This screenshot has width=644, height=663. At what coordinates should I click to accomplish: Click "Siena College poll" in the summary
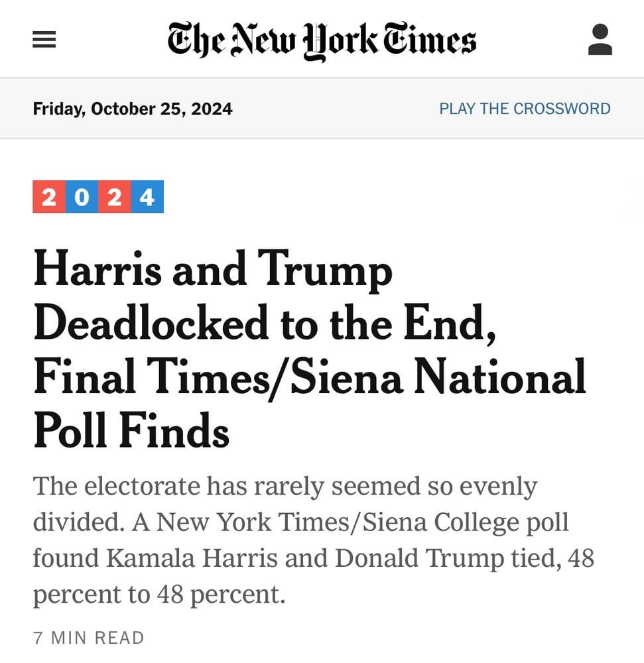[501, 522]
